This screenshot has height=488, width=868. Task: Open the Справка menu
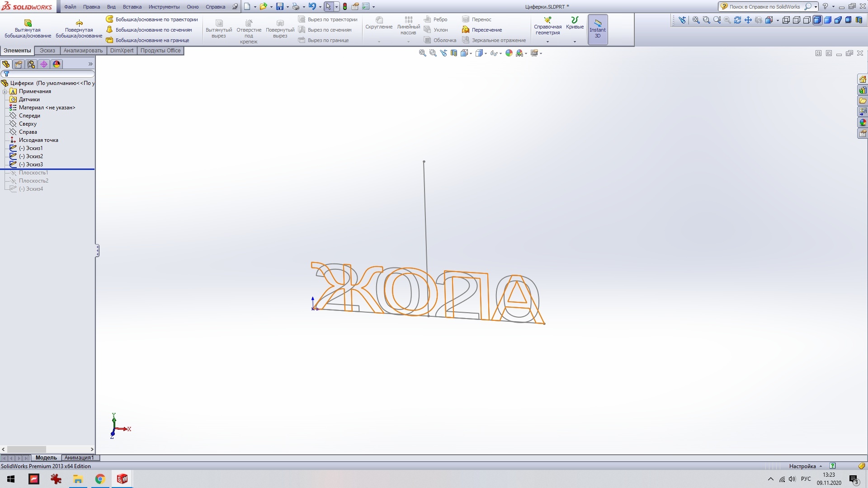tap(215, 7)
